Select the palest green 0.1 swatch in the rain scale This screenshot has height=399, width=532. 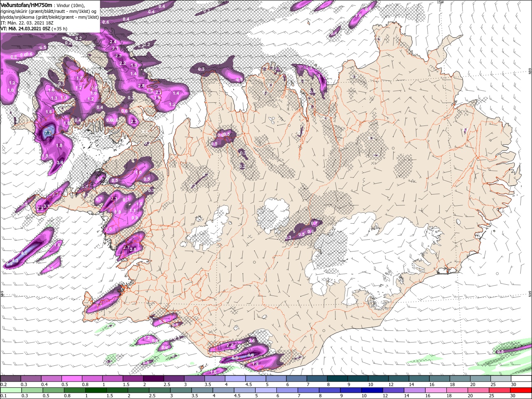click(11, 390)
